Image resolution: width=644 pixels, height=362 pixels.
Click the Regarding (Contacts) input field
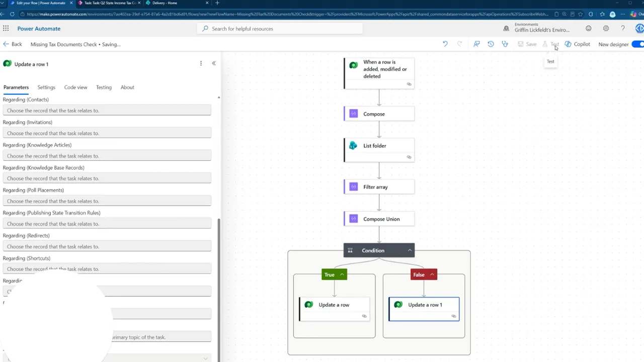(107, 111)
